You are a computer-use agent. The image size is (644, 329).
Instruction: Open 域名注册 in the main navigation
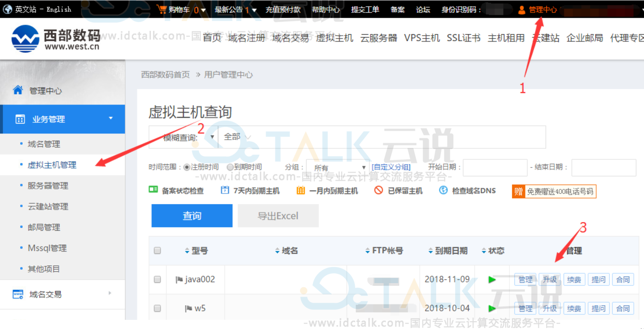[247, 38]
